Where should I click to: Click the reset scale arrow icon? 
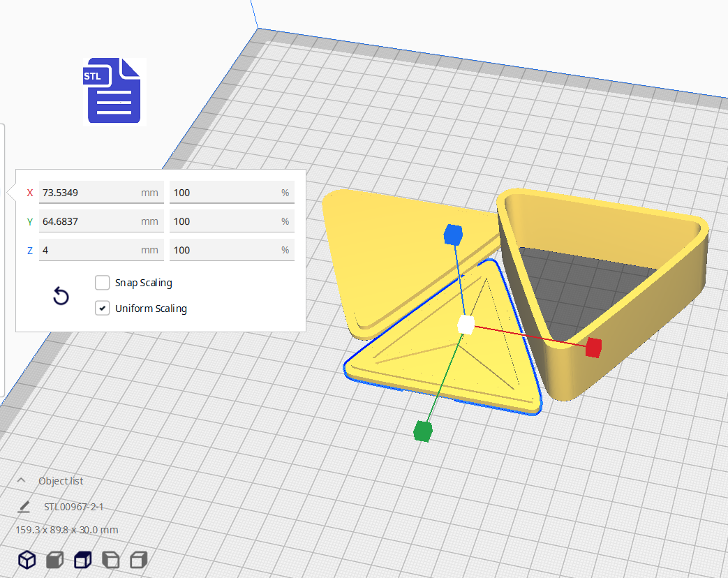coord(61,297)
